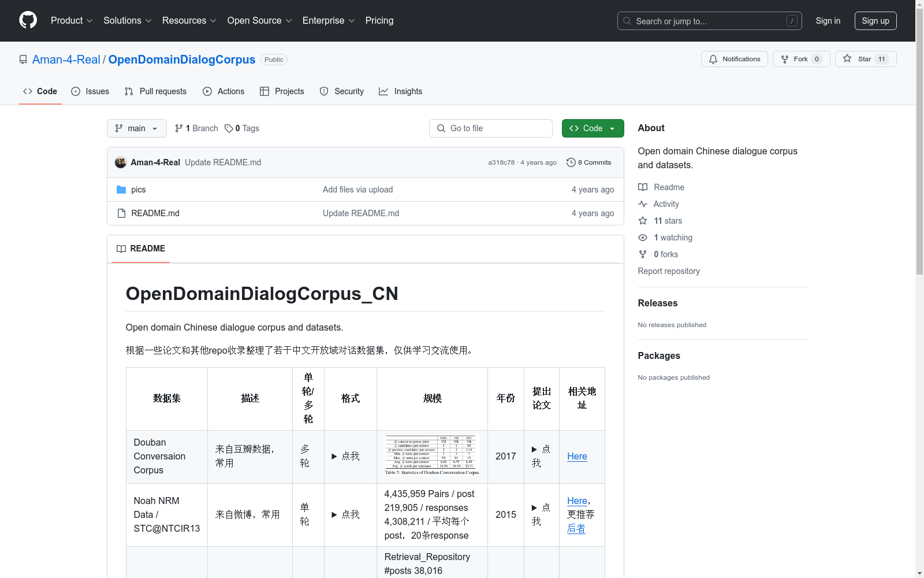View the 8 Commits history

tap(589, 162)
